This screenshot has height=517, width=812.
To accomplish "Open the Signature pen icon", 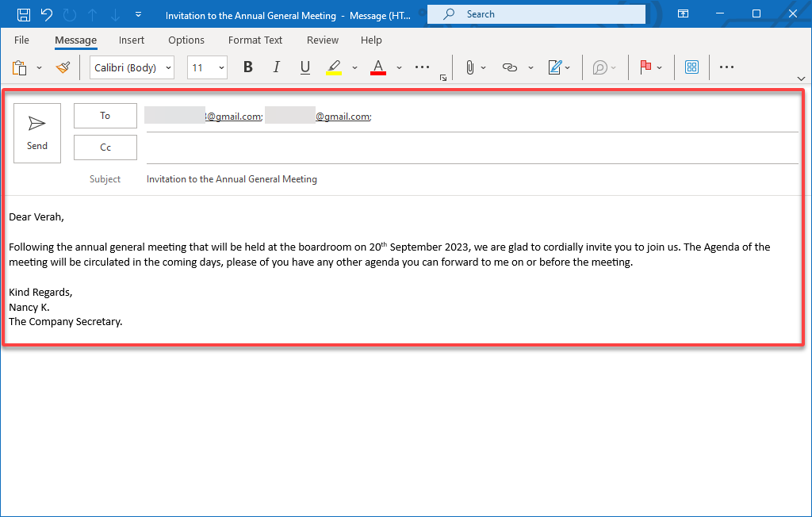I will click(554, 67).
